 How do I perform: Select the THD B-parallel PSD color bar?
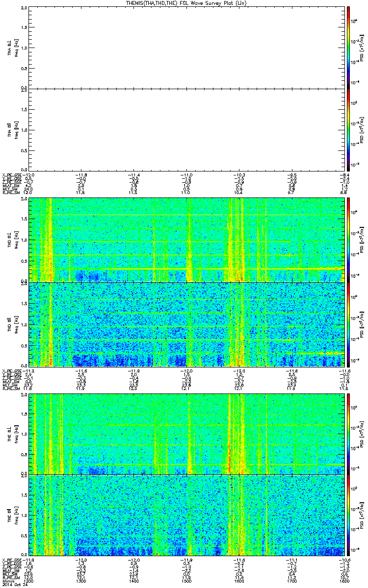point(348,324)
